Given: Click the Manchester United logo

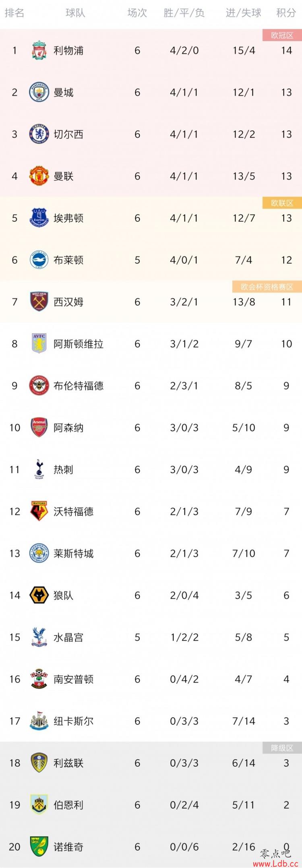Looking at the screenshot, I should tap(39, 176).
